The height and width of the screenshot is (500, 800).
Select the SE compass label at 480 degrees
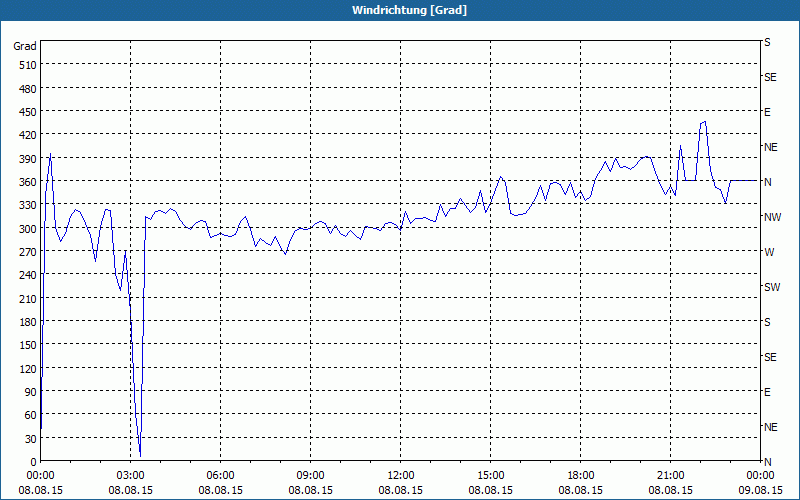pos(770,77)
